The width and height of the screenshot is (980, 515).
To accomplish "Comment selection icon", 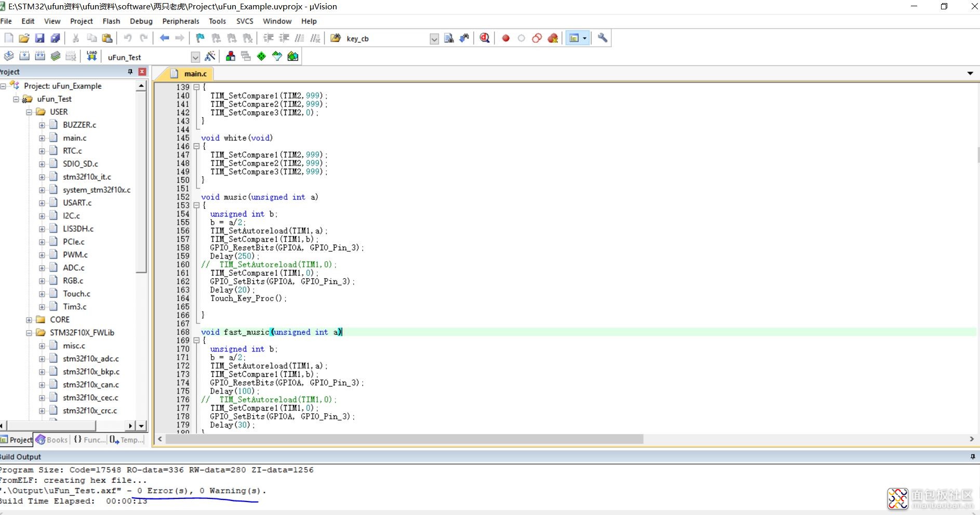I will click(x=300, y=38).
